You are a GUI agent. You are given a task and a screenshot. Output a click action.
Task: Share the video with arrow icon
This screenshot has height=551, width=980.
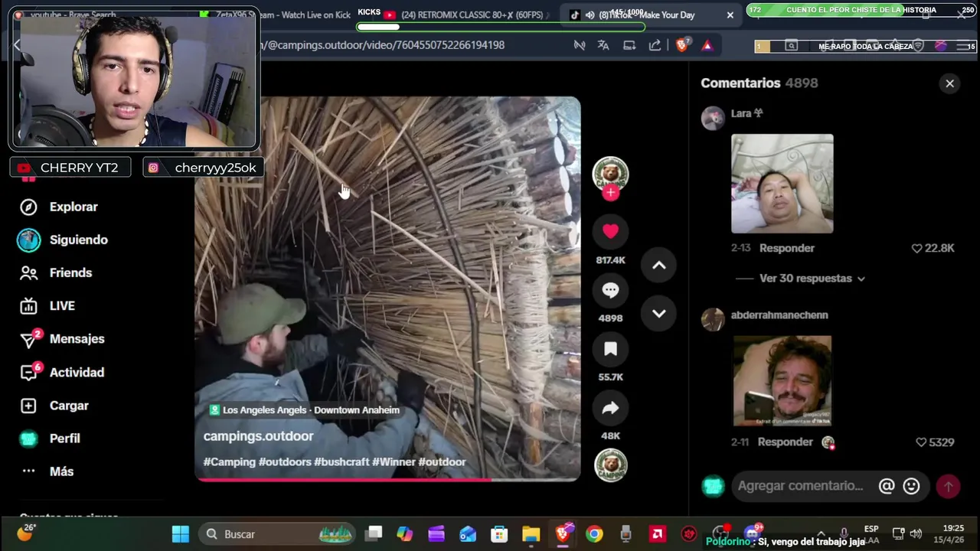[610, 408]
